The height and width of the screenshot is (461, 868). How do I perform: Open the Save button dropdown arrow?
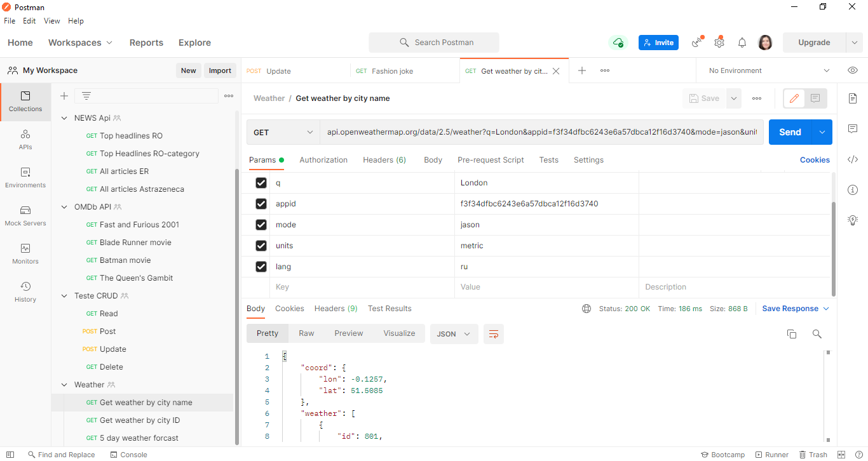734,98
